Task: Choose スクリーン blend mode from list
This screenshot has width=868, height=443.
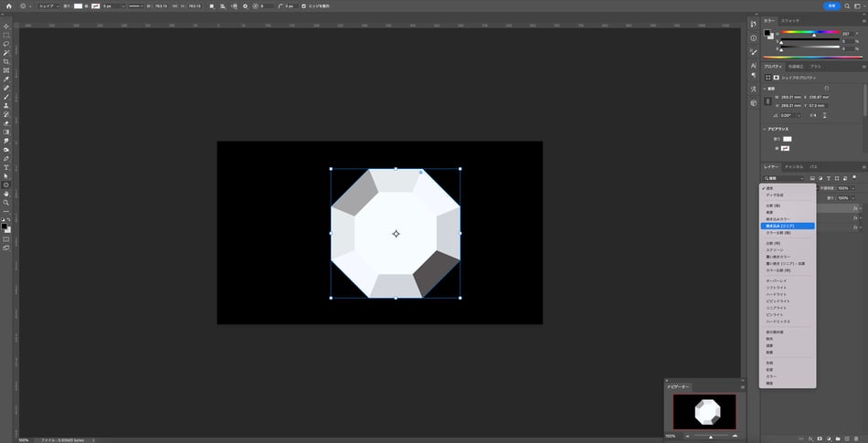Action: pos(775,249)
